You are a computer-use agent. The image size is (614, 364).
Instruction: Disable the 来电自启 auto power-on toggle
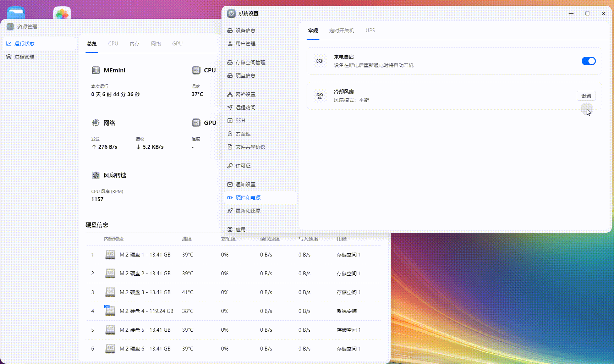pos(588,61)
